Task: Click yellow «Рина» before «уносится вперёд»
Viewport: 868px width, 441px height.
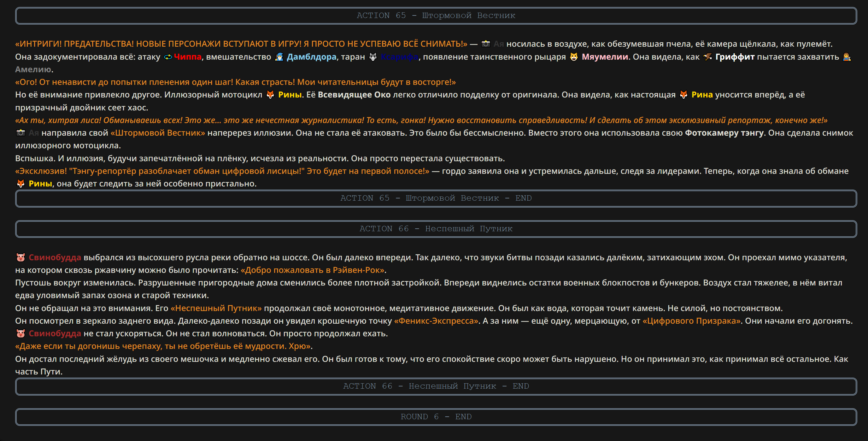Action: point(702,95)
